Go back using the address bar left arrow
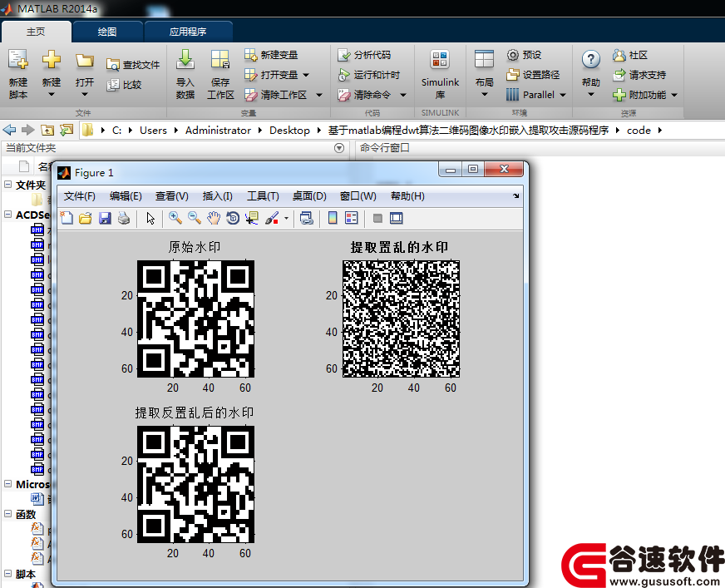725x588 pixels. point(9,130)
